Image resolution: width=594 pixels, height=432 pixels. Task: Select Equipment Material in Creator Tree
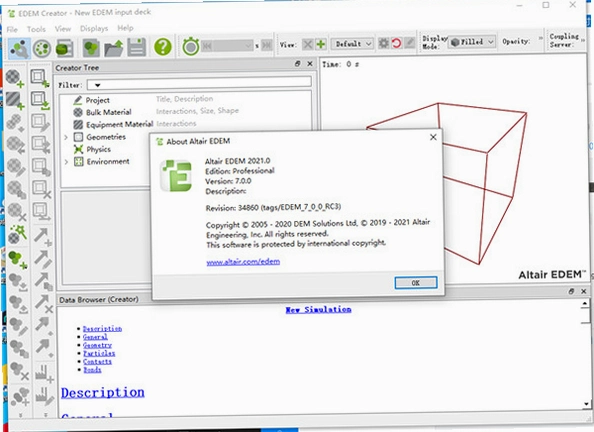119,124
